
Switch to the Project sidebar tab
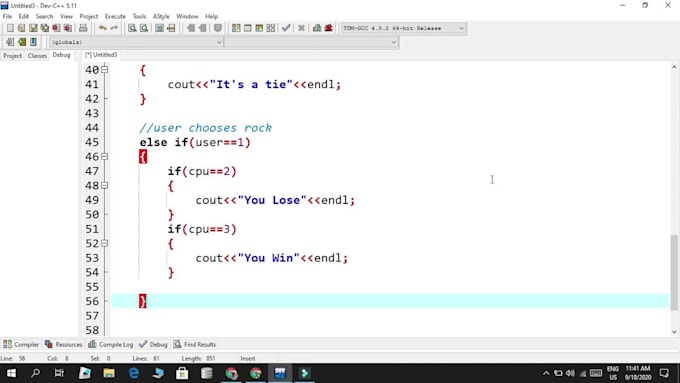point(13,56)
